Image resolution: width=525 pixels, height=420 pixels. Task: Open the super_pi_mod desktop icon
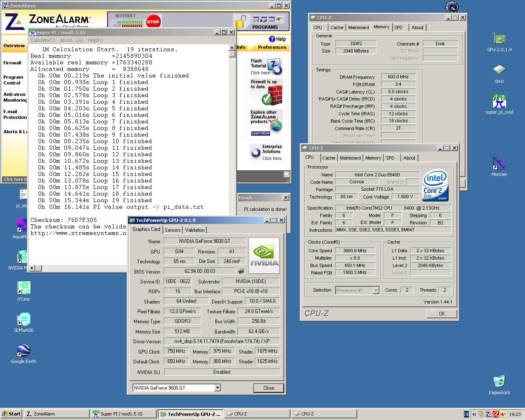(x=499, y=101)
